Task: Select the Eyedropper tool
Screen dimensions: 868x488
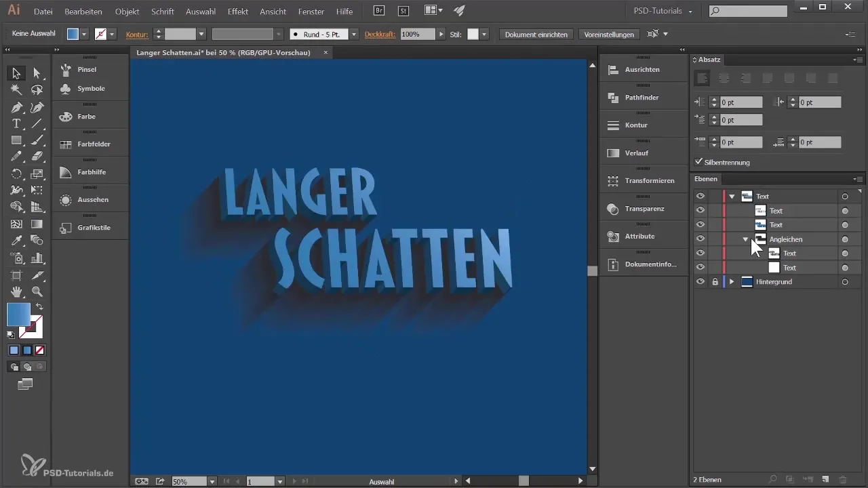Action: [16, 241]
